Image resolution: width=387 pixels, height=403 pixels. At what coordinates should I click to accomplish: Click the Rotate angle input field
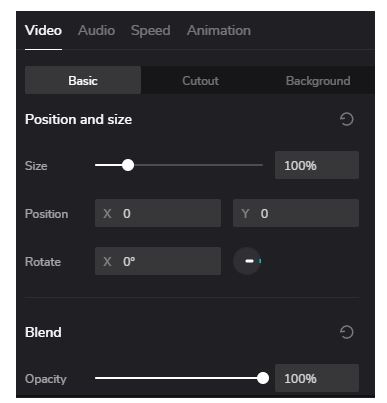pos(158,261)
